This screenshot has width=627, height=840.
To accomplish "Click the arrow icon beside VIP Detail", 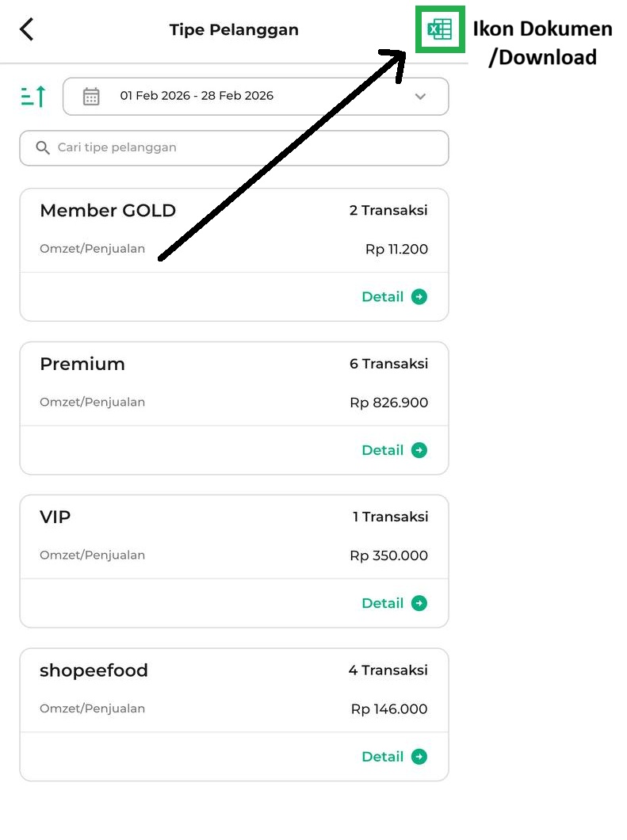I will (x=419, y=604).
